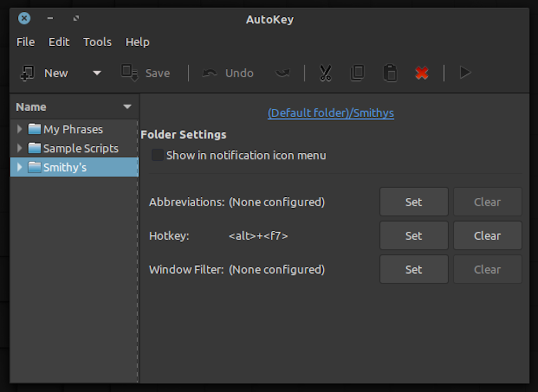Click the Redo arrow icon
The height and width of the screenshot is (392, 538).
(282, 73)
